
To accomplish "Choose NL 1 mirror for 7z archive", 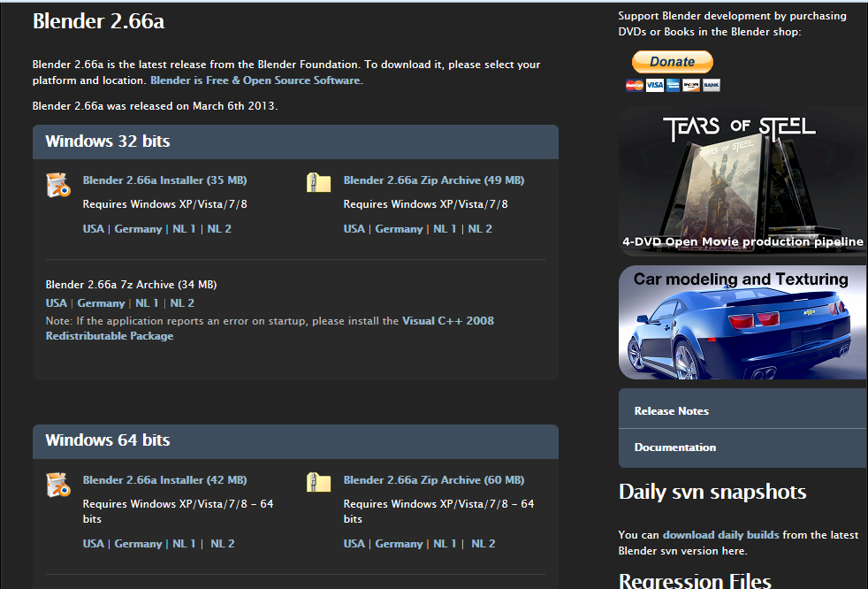I will pyautogui.click(x=148, y=303).
